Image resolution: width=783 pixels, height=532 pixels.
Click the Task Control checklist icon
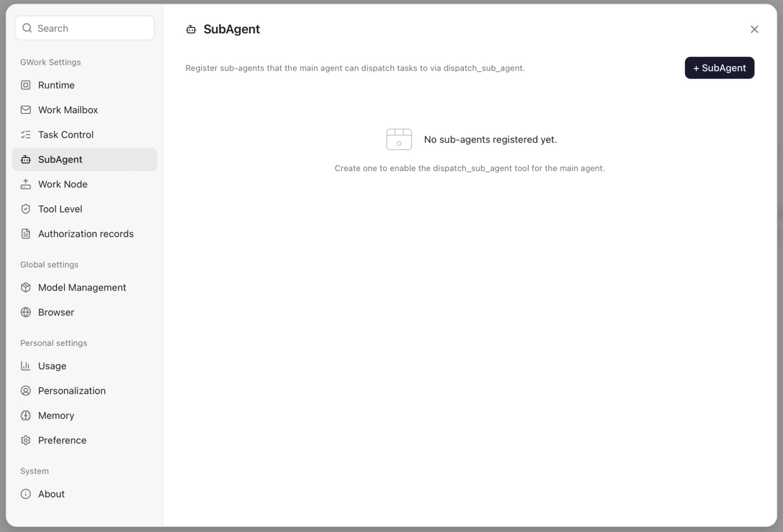26,135
